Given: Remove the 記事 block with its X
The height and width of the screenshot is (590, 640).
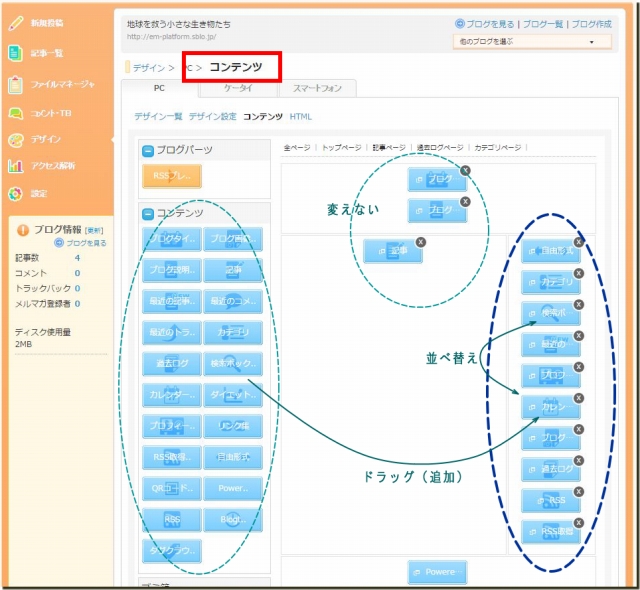Looking at the screenshot, I should point(420,242).
